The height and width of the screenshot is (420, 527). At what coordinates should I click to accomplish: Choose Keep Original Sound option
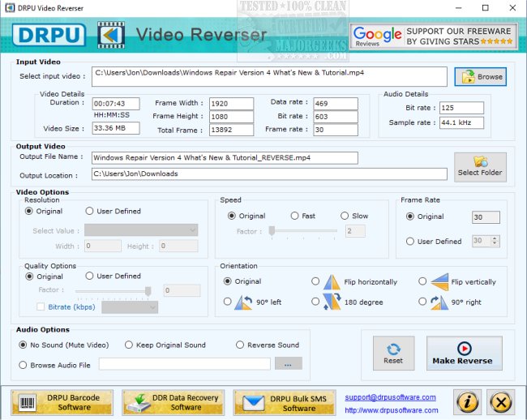pyautogui.click(x=128, y=345)
